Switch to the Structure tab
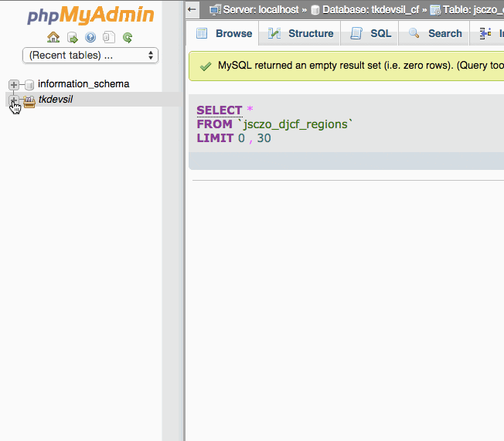The width and height of the screenshot is (504, 441). click(301, 33)
